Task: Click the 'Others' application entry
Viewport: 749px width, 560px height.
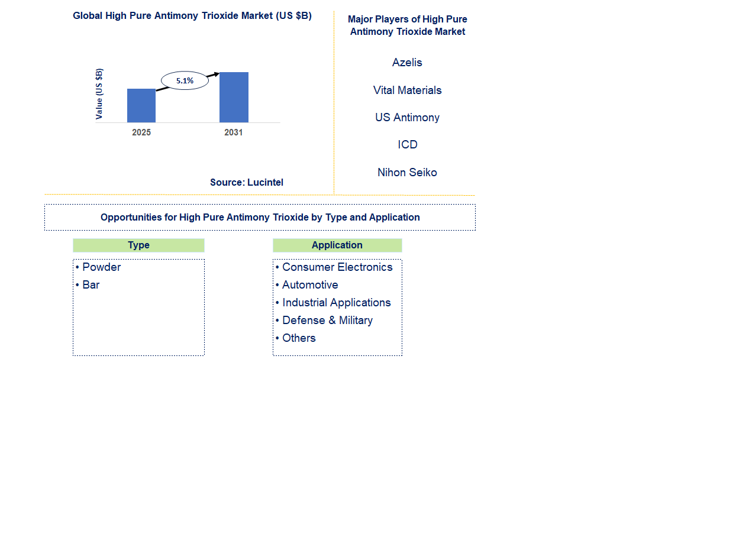Action: click(299, 338)
